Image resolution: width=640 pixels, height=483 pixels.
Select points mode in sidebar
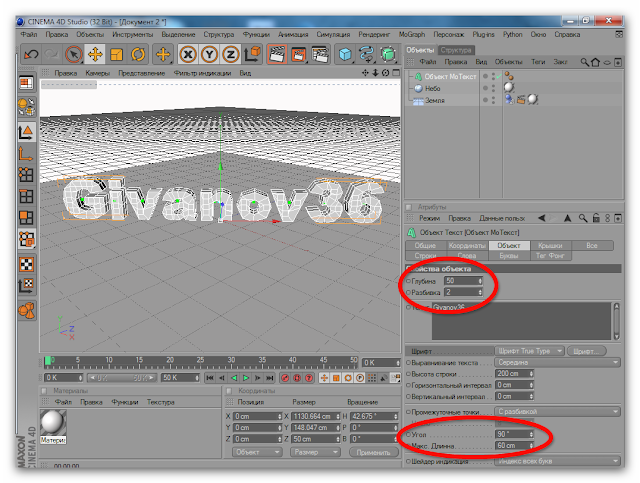pos(27,175)
